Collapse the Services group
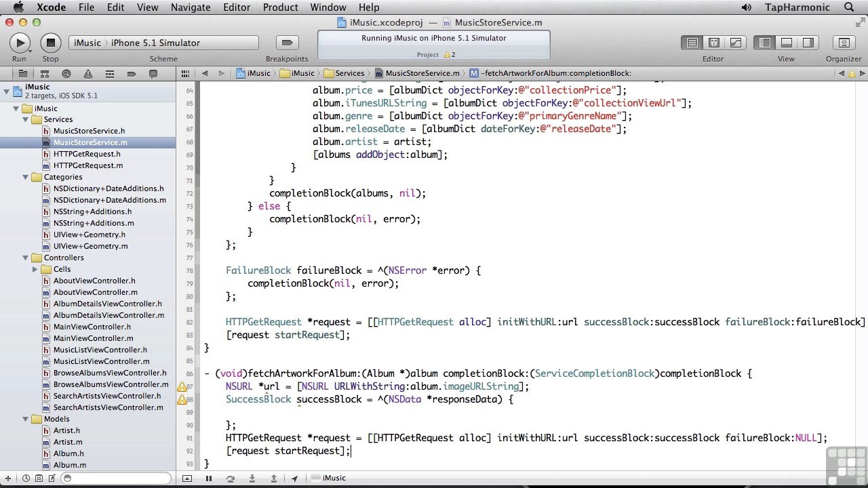The image size is (868, 488). (x=26, y=119)
